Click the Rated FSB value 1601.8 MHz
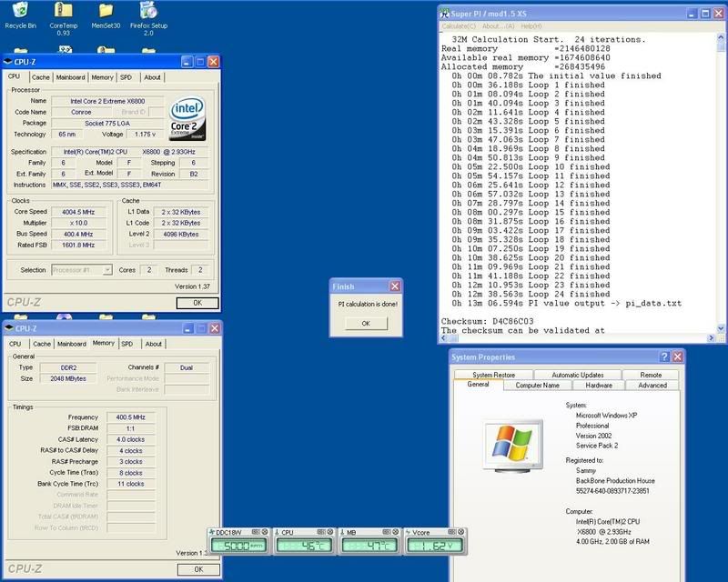This screenshot has height=582, width=728. 78,245
